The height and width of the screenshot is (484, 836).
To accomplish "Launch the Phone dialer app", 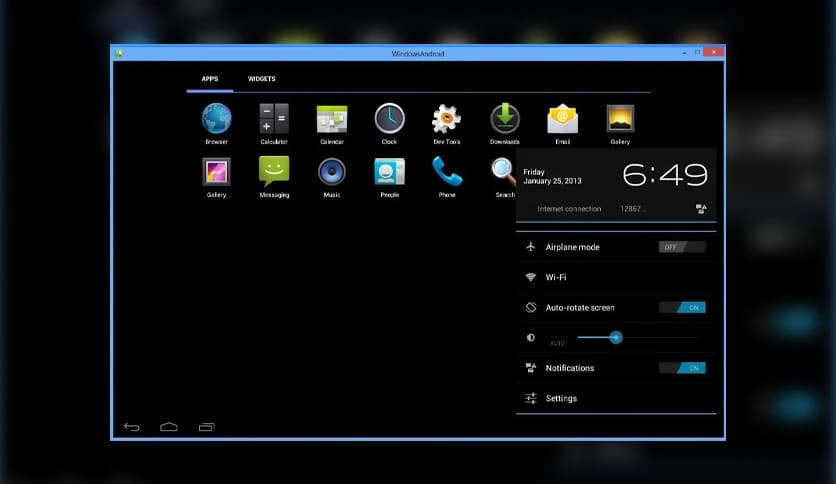I will 447,172.
